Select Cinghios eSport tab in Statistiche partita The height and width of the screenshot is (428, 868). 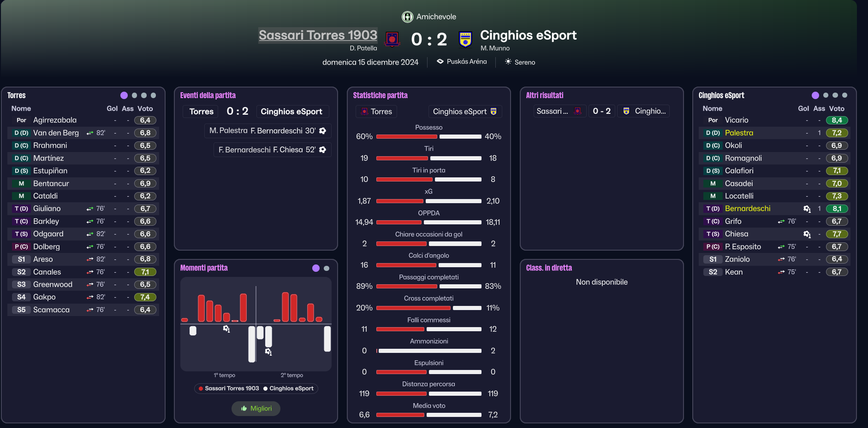tap(465, 111)
